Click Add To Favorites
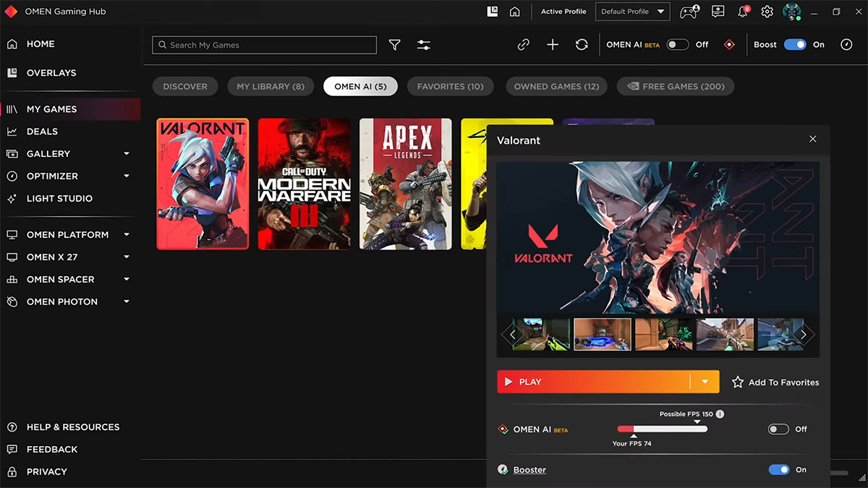The height and width of the screenshot is (488, 868). pyautogui.click(x=775, y=382)
